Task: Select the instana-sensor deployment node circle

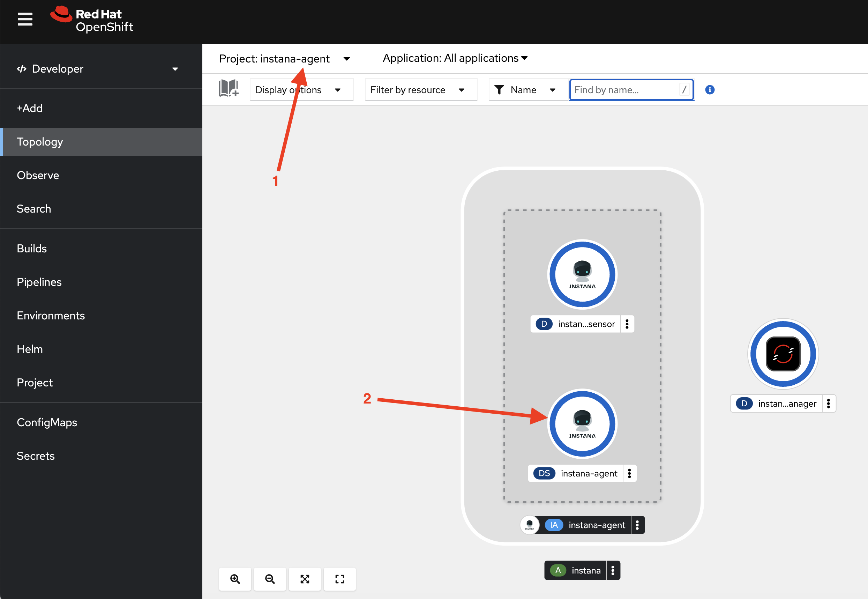Action: (582, 274)
